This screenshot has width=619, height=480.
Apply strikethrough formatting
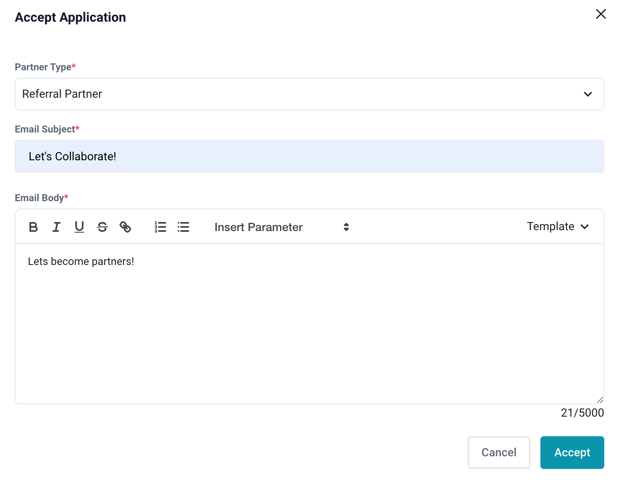[x=102, y=227]
